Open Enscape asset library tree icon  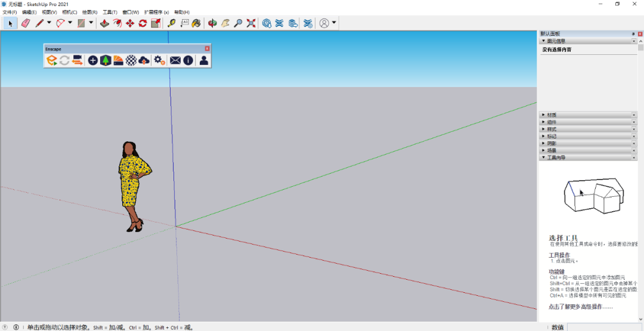(x=106, y=60)
